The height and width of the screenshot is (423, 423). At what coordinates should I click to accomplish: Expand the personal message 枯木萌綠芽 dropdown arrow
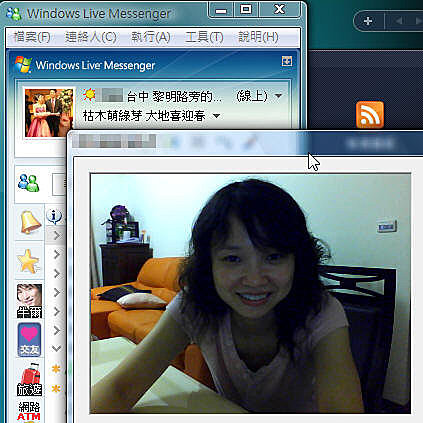tap(216, 116)
